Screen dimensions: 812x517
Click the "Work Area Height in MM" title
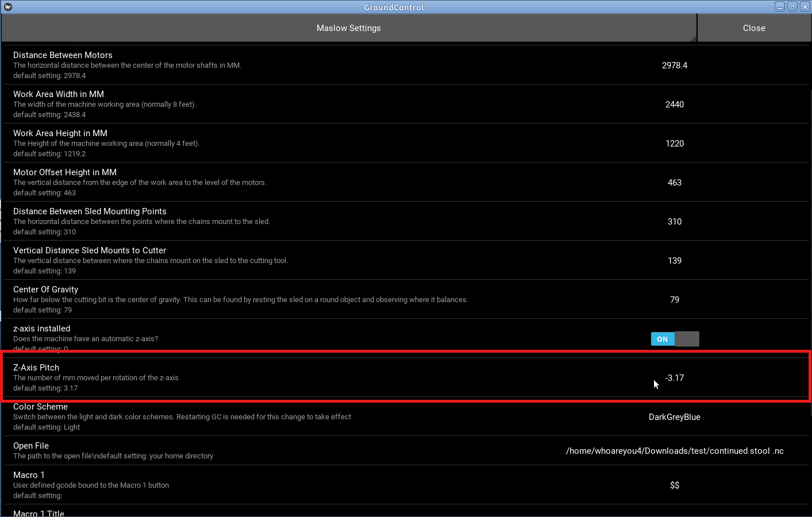[x=60, y=133]
